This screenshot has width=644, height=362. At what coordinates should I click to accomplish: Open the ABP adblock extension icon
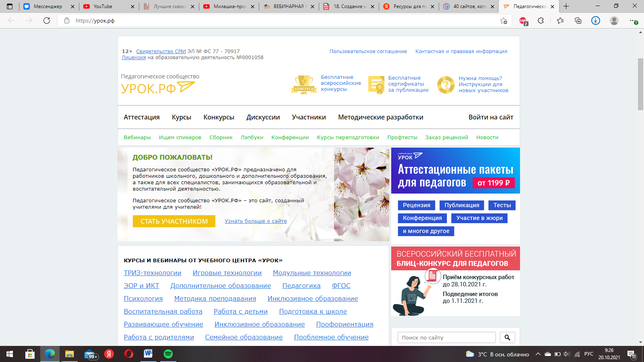click(523, 21)
